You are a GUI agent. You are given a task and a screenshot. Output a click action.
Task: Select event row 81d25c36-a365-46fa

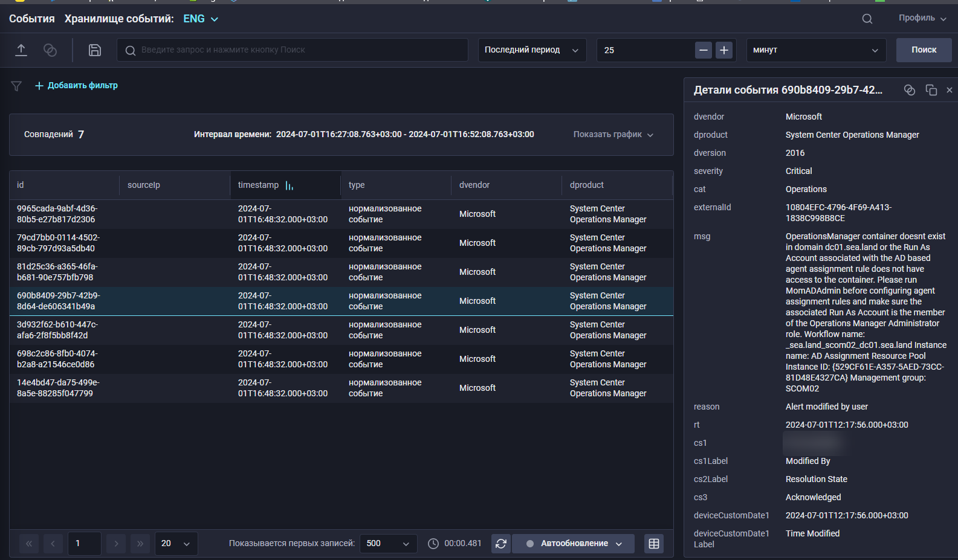(x=341, y=272)
